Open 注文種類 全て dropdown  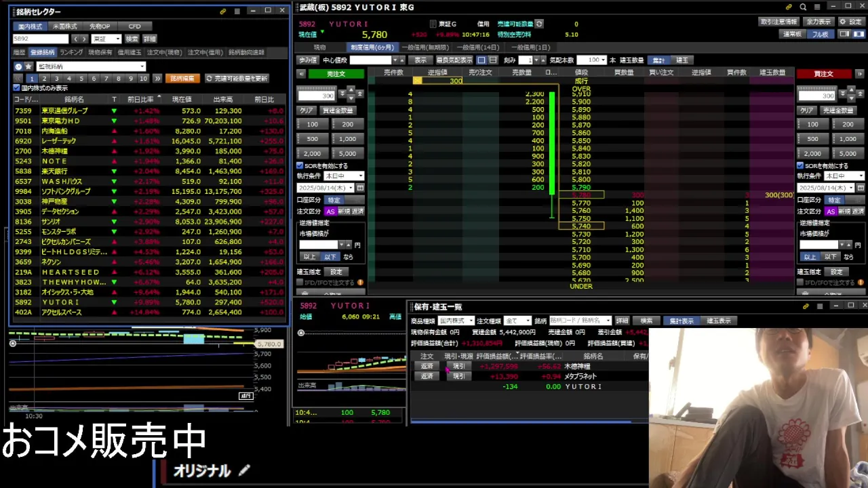click(517, 321)
